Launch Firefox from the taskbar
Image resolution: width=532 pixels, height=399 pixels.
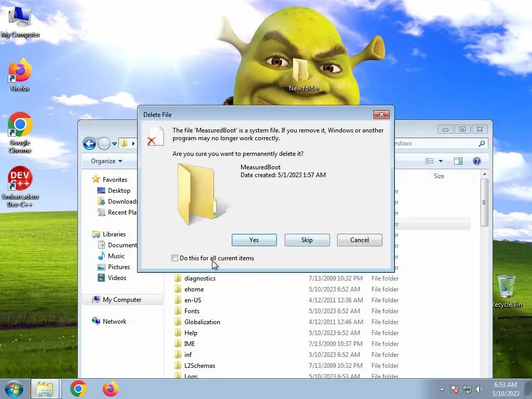[111, 389]
